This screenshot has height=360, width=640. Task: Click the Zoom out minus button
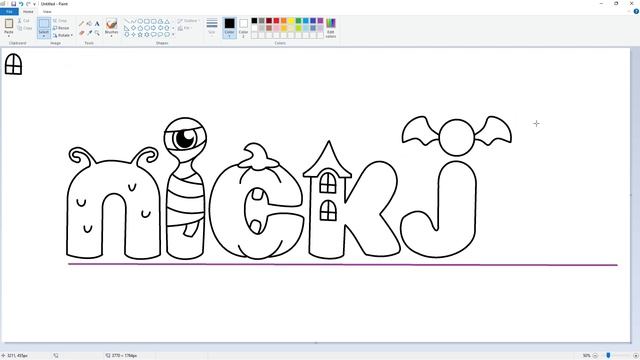pos(595,356)
